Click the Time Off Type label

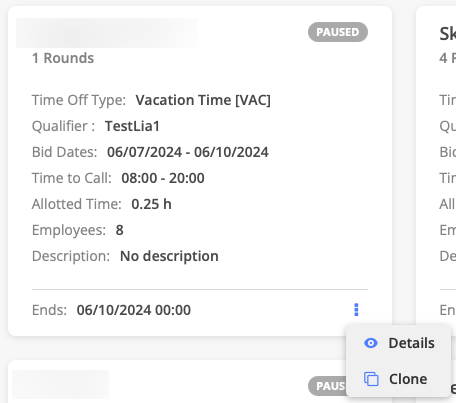point(79,100)
